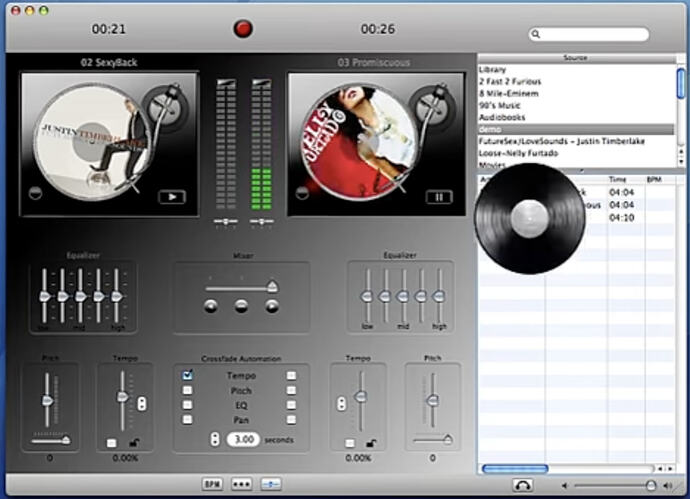Click the right deck Pitch slider handle
690x499 pixels.
pyautogui.click(x=433, y=400)
